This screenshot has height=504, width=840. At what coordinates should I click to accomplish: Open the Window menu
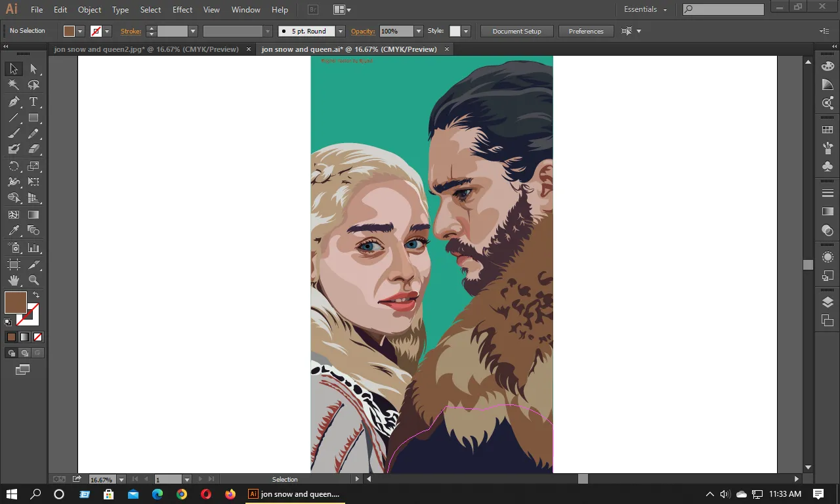[x=246, y=10]
